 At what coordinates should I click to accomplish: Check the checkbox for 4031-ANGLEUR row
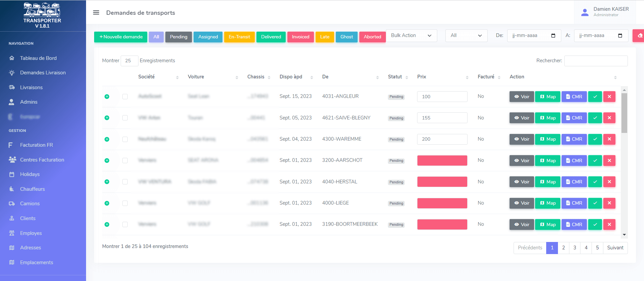click(125, 97)
